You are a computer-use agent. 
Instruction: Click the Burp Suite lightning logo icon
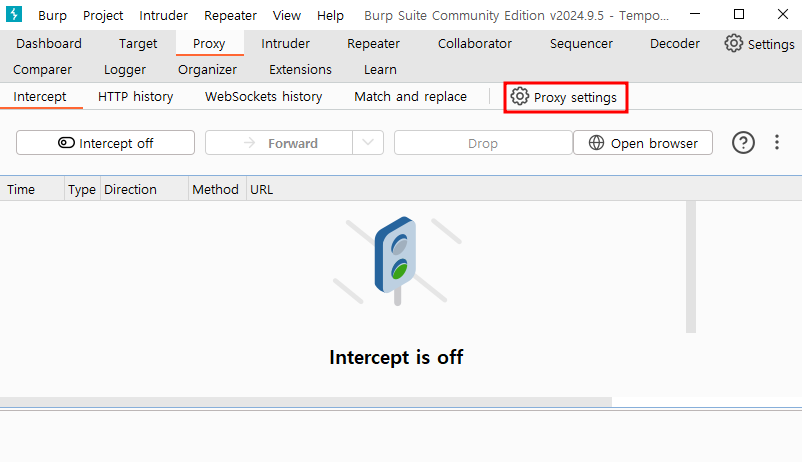pyautogui.click(x=14, y=14)
